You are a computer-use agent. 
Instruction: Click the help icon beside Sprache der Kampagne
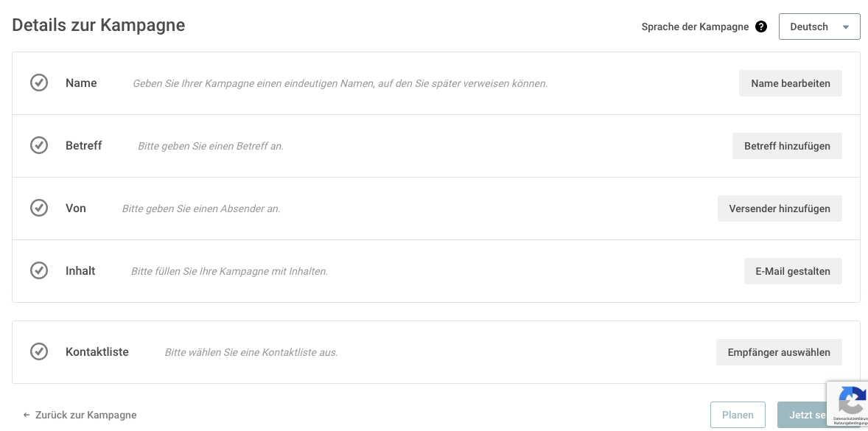(x=761, y=27)
